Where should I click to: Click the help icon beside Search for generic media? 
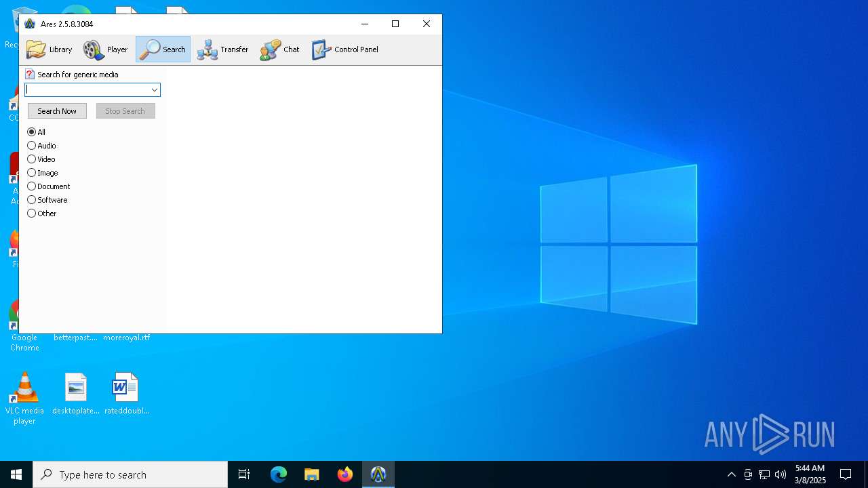click(30, 75)
